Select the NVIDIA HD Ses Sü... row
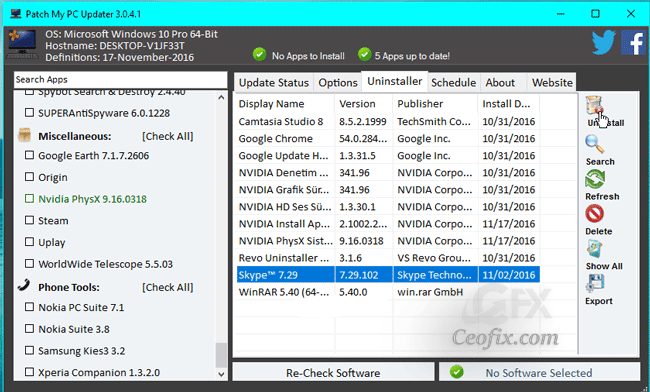The height and width of the screenshot is (392, 650). pos(388,206)
